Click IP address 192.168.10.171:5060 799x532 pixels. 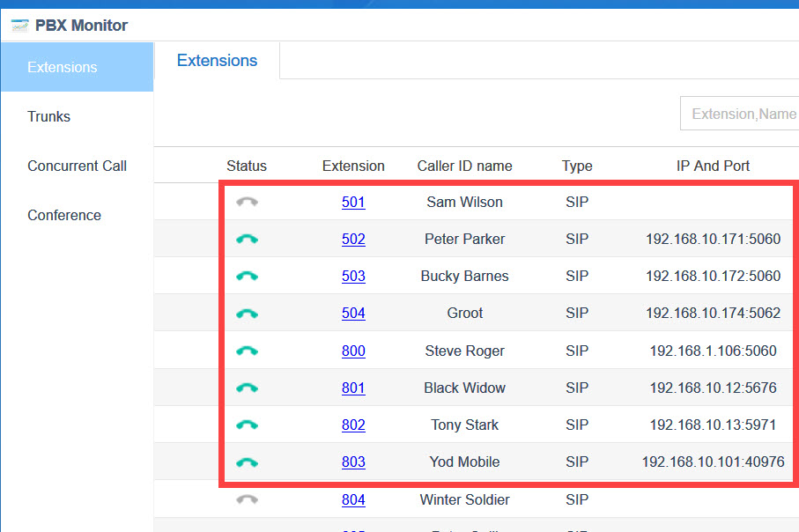coord(713,239)
